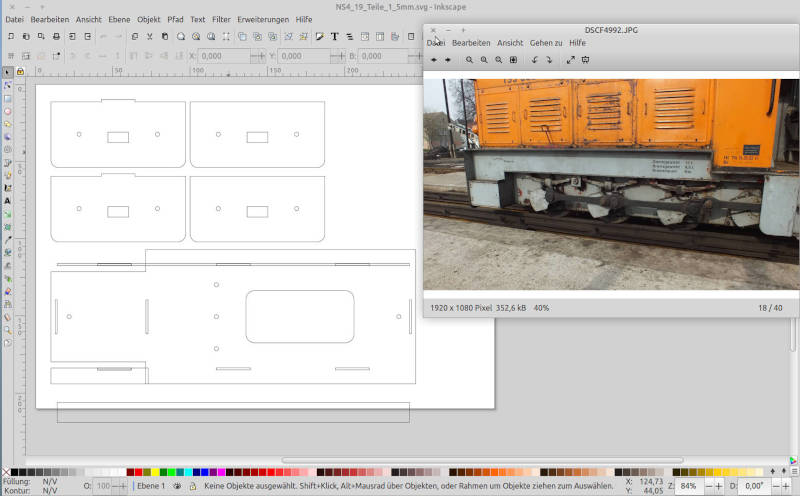Open Inkscape Datei menu

14,19
